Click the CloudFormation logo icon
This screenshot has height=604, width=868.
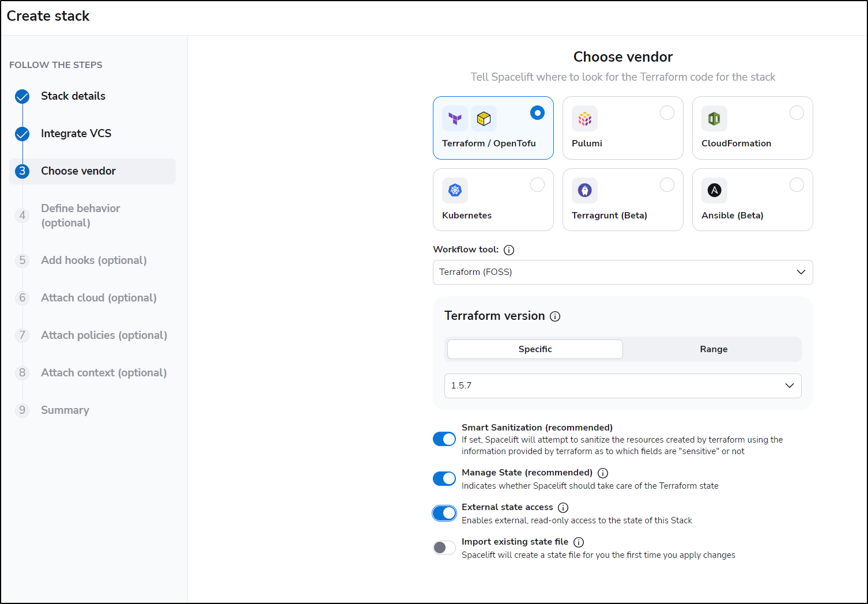(714, 119)
